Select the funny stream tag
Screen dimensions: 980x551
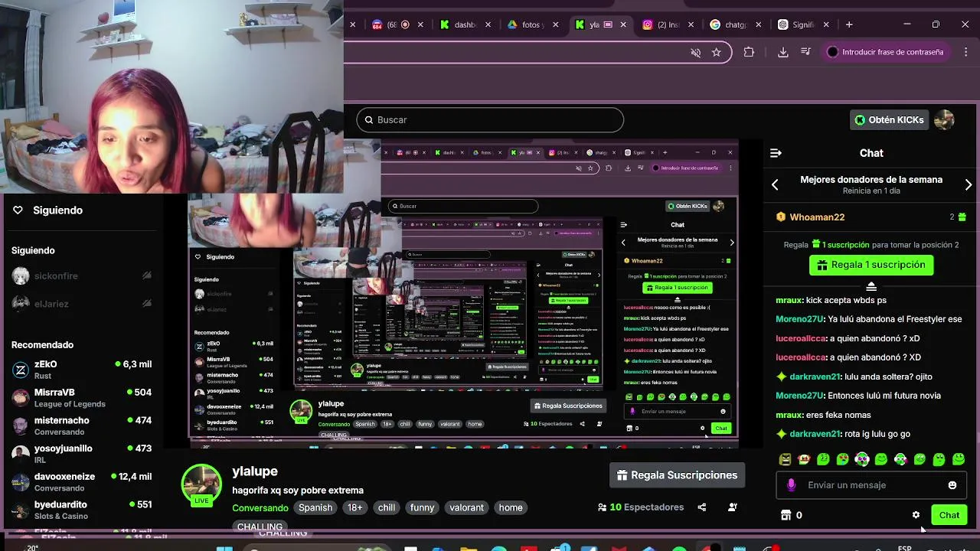(x=422, y=507)
